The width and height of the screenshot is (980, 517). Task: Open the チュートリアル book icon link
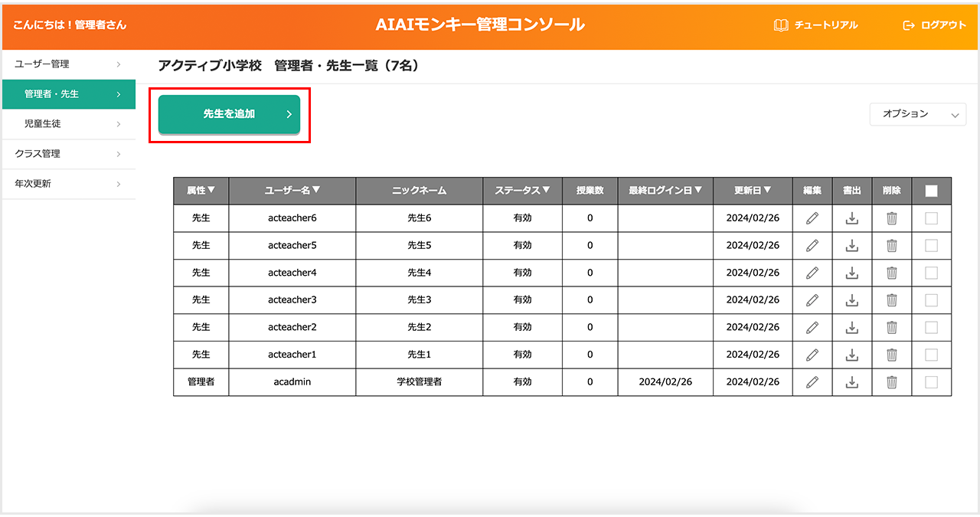pyautogui.click(x=781, y=25)
